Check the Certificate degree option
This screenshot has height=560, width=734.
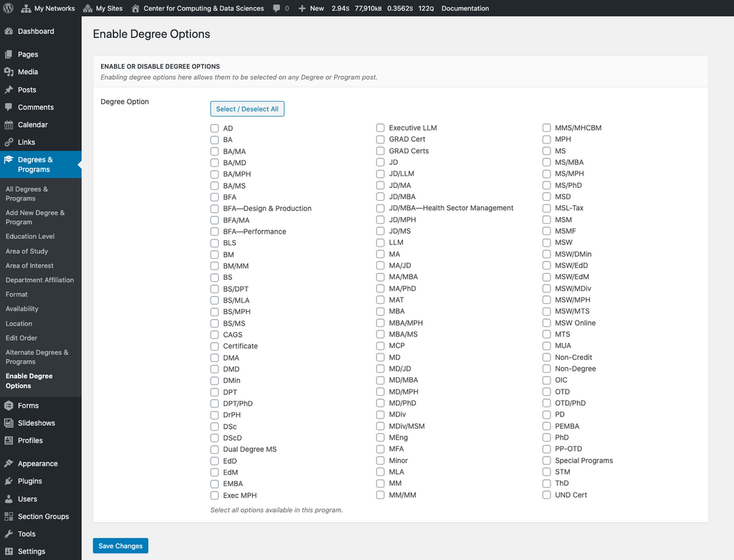[x=214, y=346]
